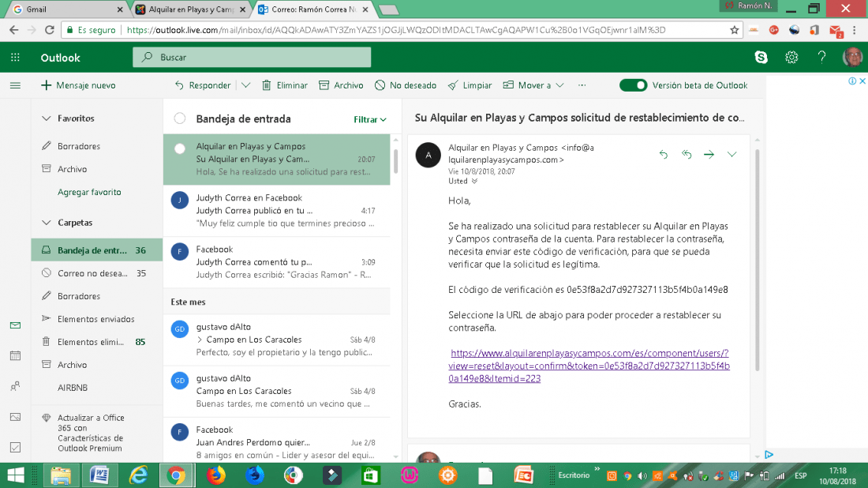Open the password reset URL link
Image resolution: width=868 pixels, height=488 pixels.
pos(589,366)
